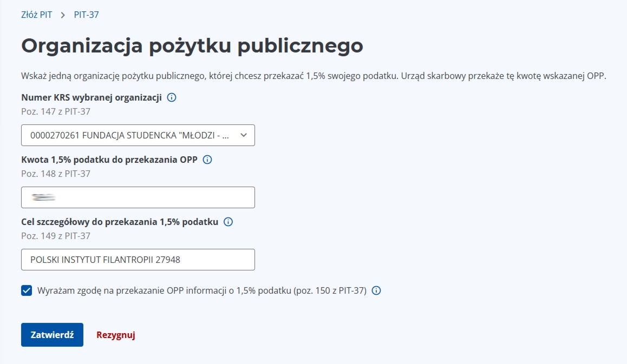Viewport: 627px width, 364px height.
Task: Navigate to PIT-37 breadcrumb link
Action: coord(86,15)
